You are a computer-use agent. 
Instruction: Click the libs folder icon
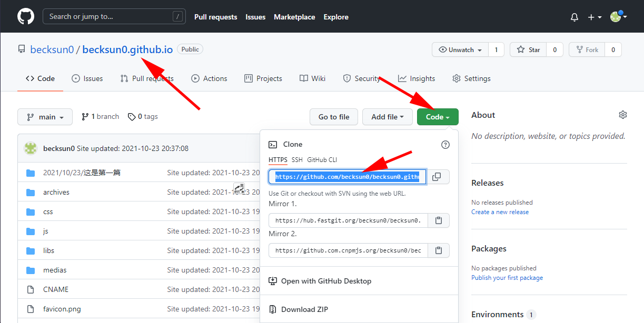click(x=31, y=250)
